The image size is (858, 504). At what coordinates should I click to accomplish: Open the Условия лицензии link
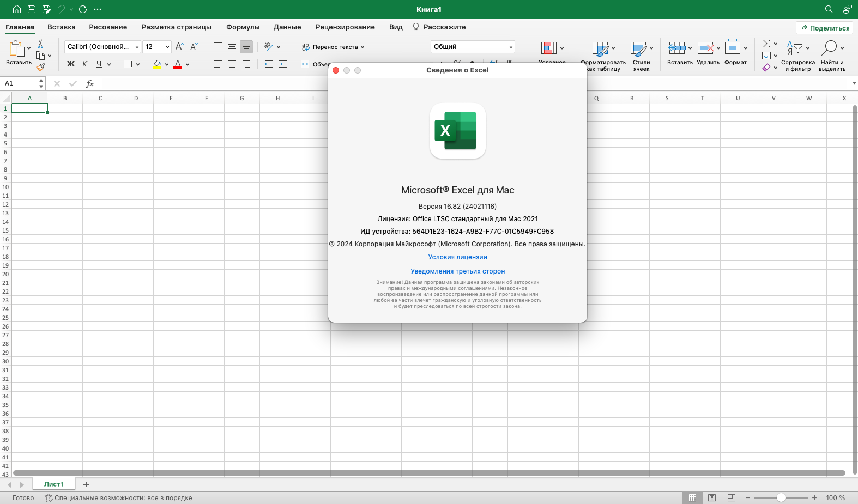[x=457, y=257]
